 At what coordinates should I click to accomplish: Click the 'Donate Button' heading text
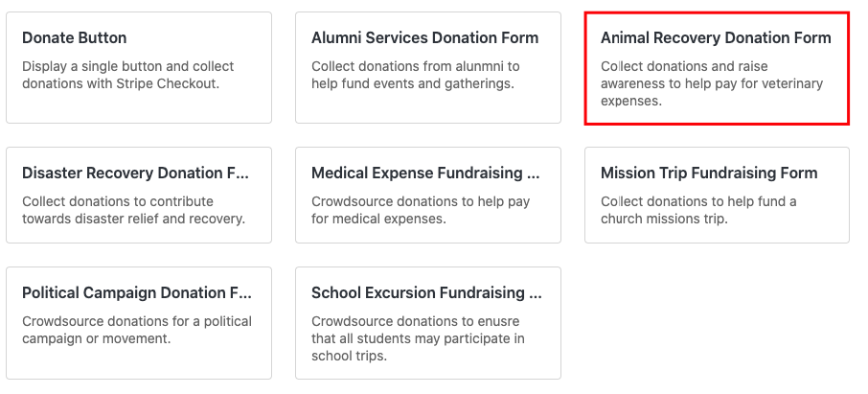click(x=75, y=38)
